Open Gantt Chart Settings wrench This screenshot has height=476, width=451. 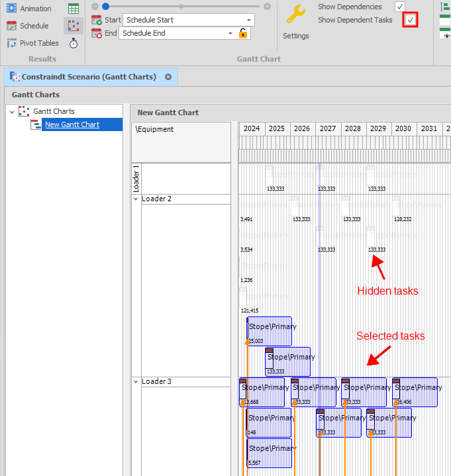pos(295,14)
